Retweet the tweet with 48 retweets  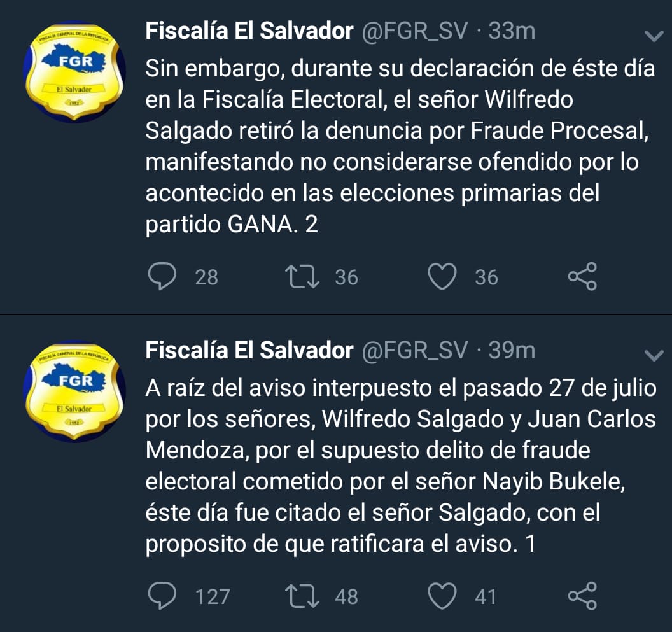pyautogui.click(x=302, y=596)
